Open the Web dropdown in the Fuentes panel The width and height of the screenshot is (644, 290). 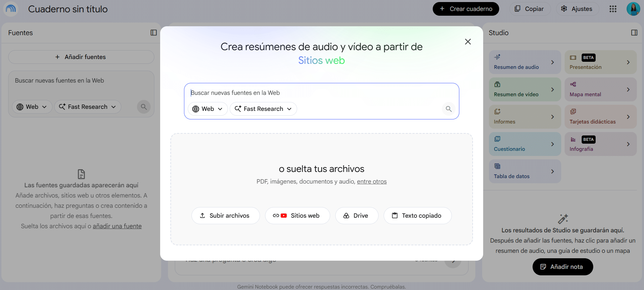pyautogui.click(x=32, y=107)
